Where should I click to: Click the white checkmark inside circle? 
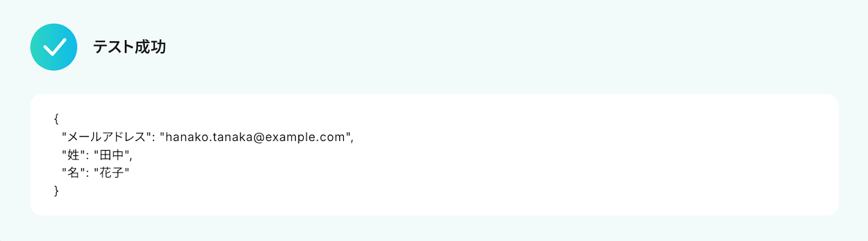54,47
